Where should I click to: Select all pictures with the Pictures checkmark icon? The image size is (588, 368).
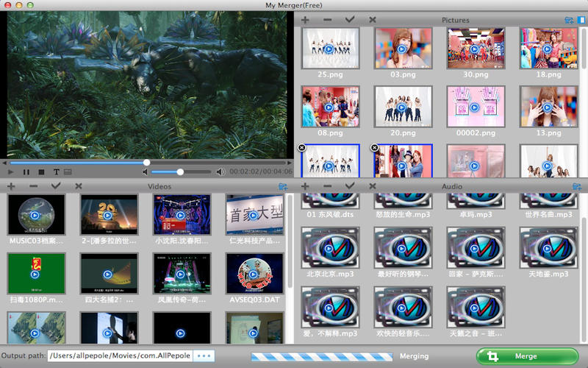coord(350,19)
